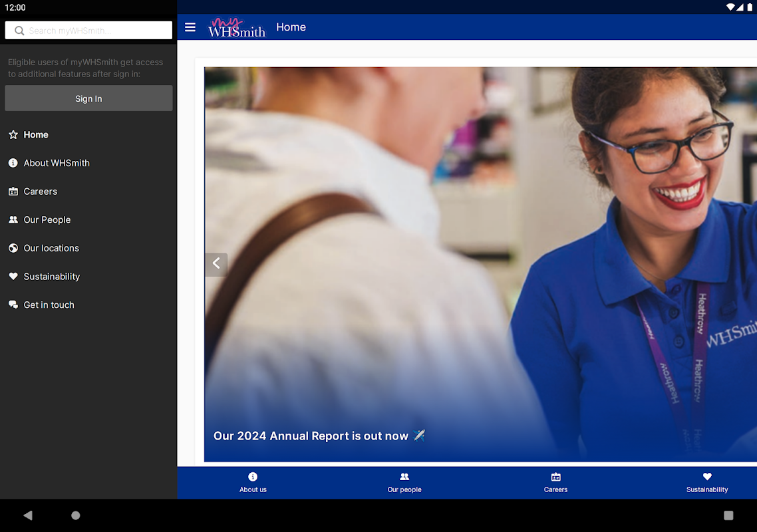Click the About WHSmith info icon

click(x=13, y=163)
